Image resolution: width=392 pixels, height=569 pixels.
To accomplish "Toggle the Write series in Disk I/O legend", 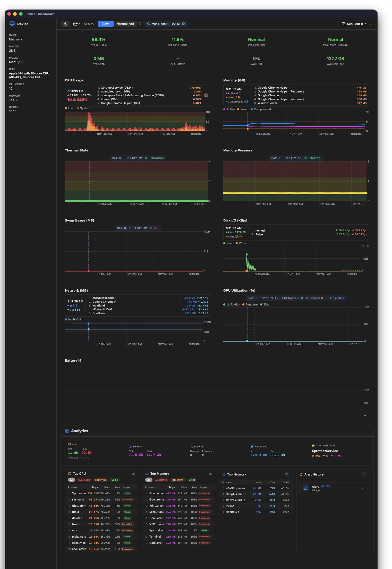I will (241, 243).
